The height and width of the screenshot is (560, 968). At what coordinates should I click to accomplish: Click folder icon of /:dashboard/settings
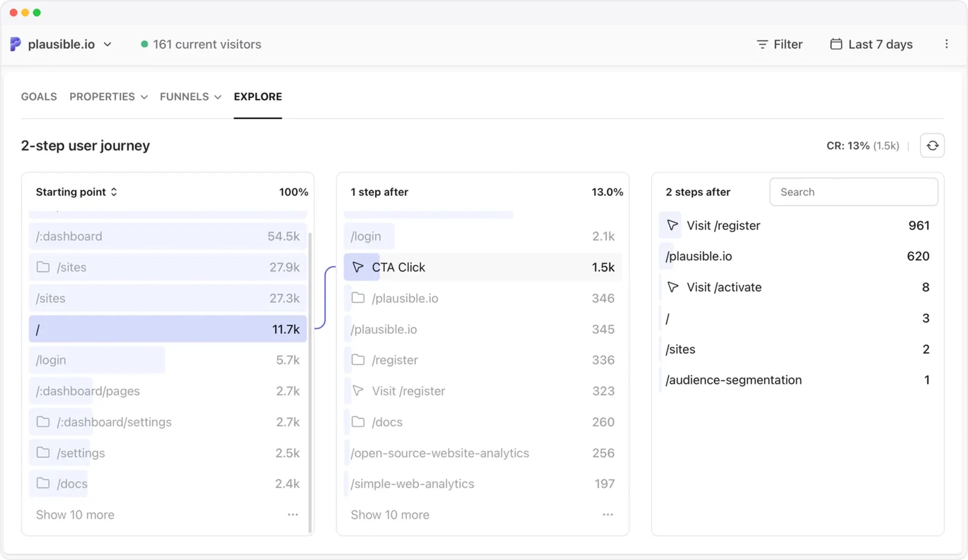click(x=43, y=422)
